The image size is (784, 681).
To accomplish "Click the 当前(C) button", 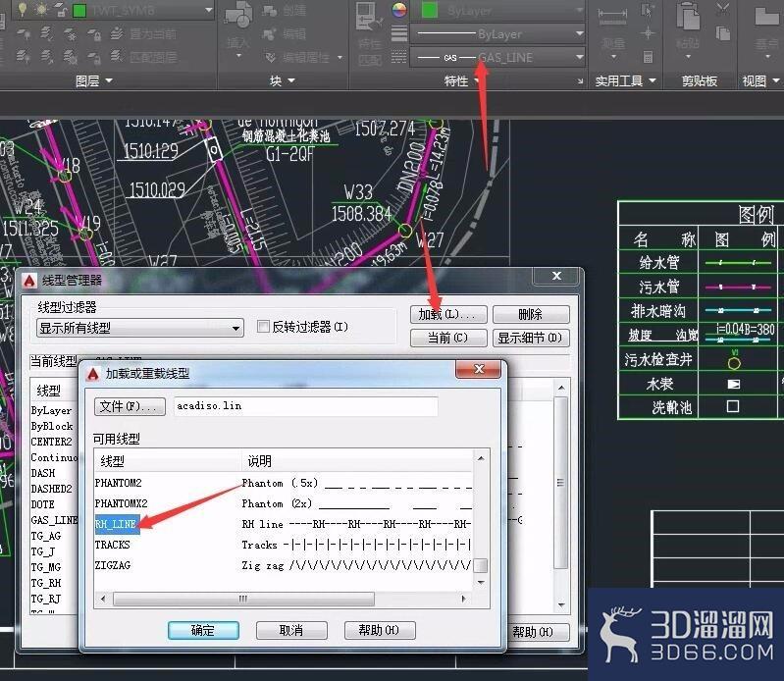I will (x=448, y=338).
